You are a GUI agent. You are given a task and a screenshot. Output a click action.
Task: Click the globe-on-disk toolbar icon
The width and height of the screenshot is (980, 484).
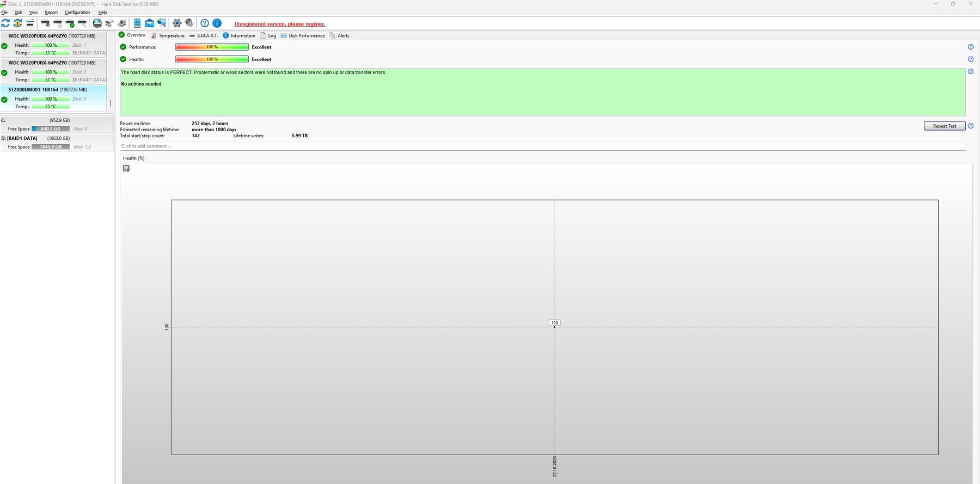(x=97, y=23)
